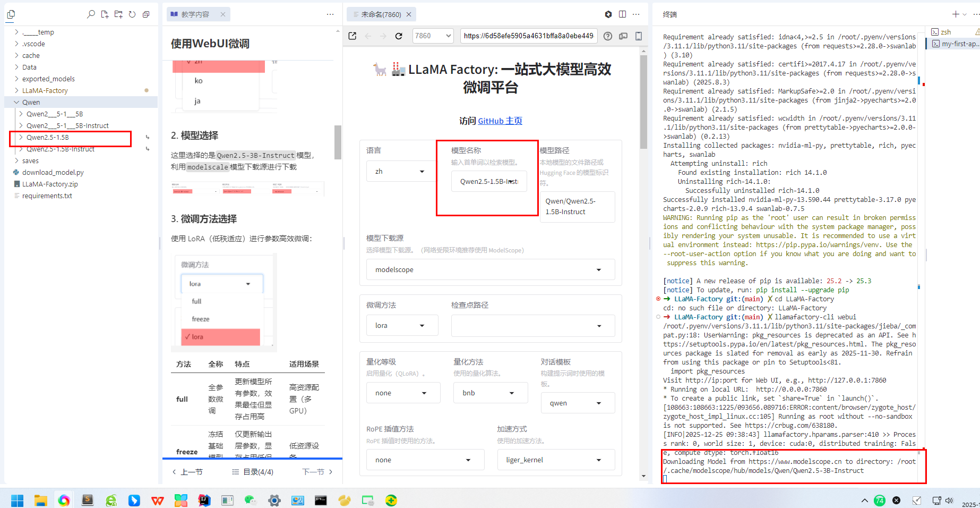Go to 下一节 next section

click(317, 472)
